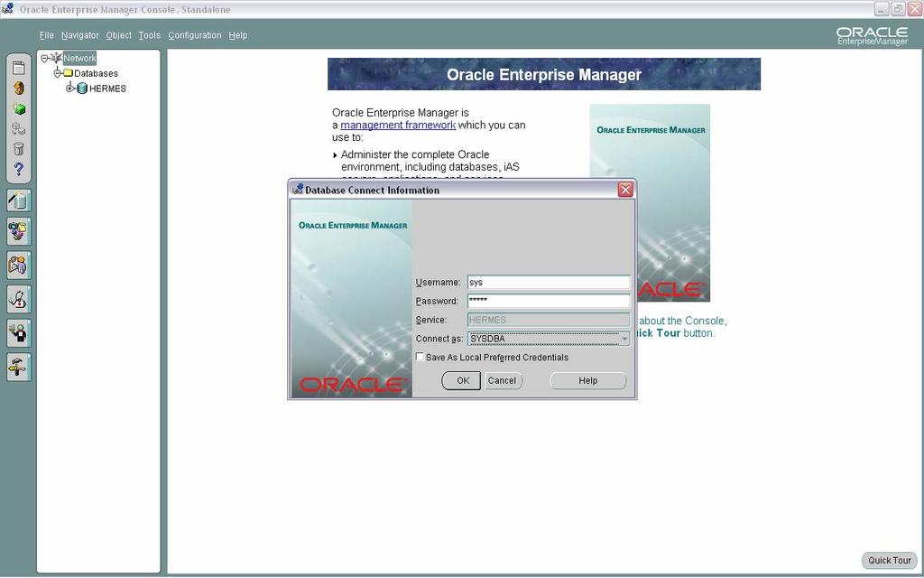Click the Databases folder icon
This screenshot has width=924, height=578.
click(x=68, y=73)
